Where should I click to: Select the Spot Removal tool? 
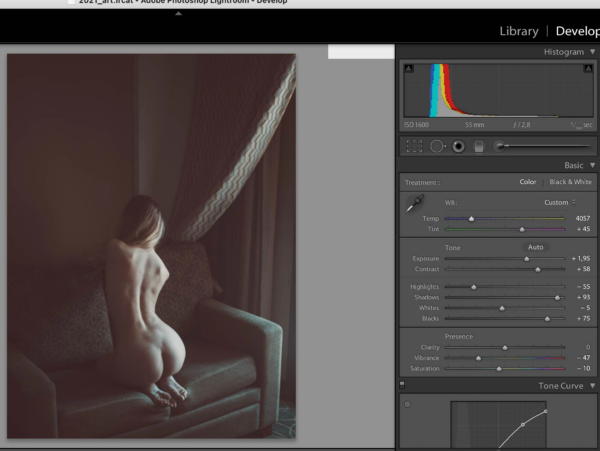tap(437, 146)
